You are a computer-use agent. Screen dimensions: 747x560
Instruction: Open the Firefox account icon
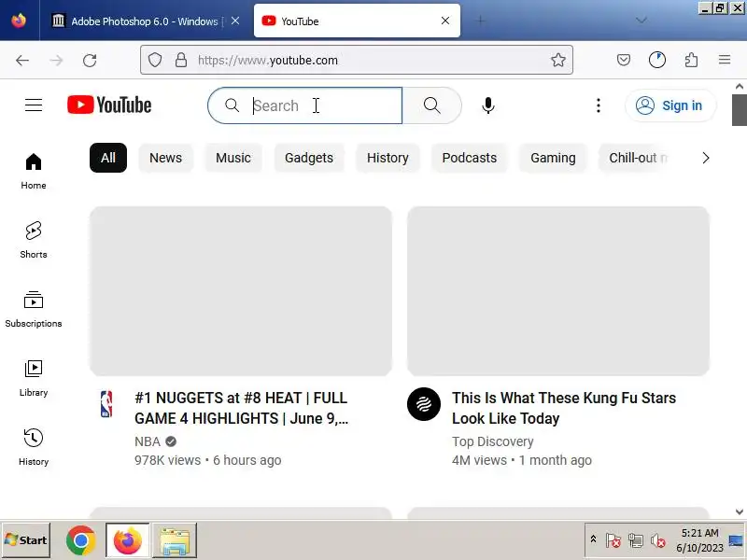click(657, 60)
